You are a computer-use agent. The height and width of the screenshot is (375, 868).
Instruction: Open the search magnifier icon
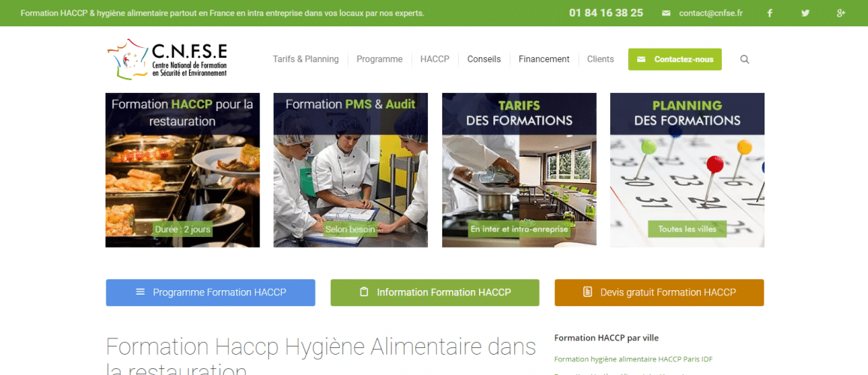pyautogui.click(x=744, y=59)
